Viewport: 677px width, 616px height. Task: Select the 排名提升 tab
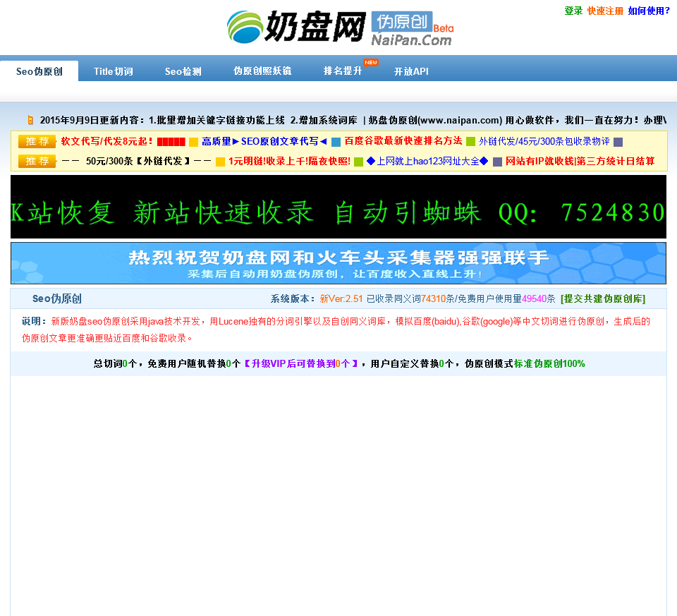click(x=343, y=71)
